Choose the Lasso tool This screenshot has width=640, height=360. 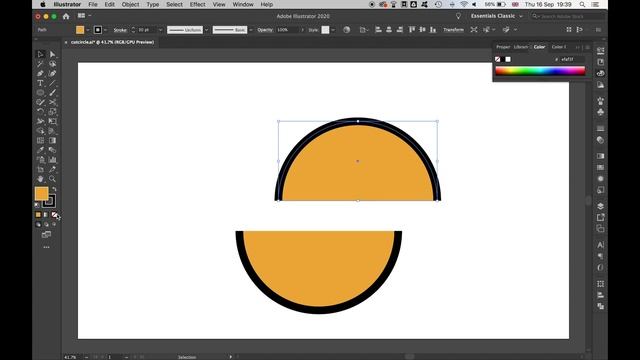[x=53, y=64]
